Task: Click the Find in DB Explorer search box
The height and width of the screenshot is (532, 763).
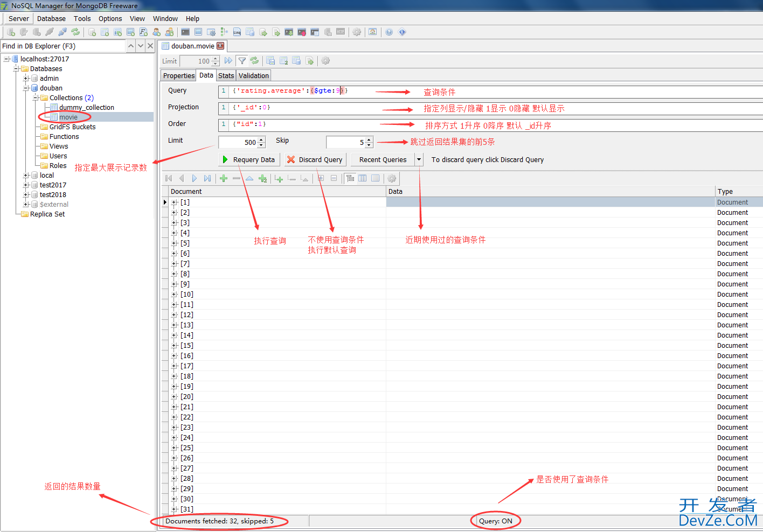Action: [63, 46]
